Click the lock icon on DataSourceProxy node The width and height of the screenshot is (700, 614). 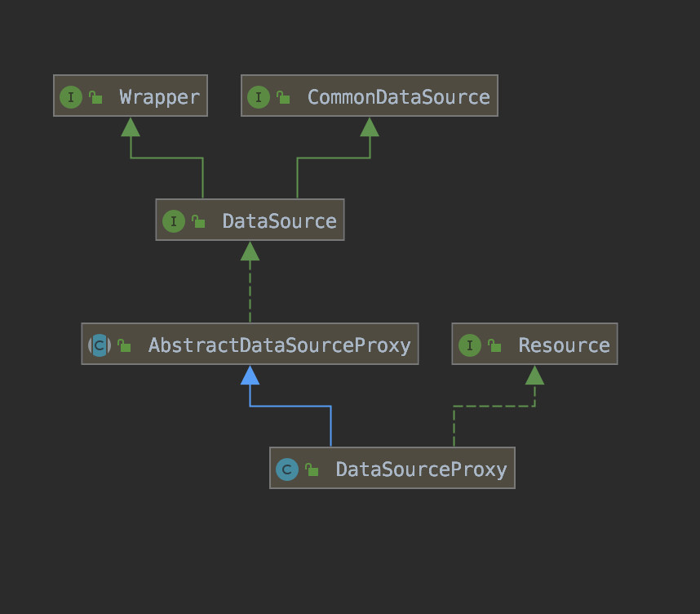point(312,470)
